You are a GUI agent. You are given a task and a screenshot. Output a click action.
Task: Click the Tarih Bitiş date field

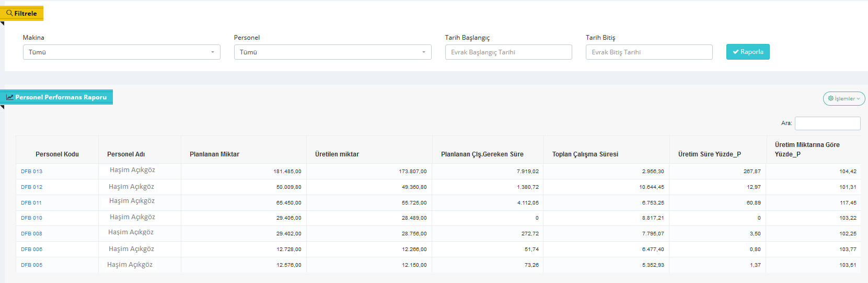point(649,52)
